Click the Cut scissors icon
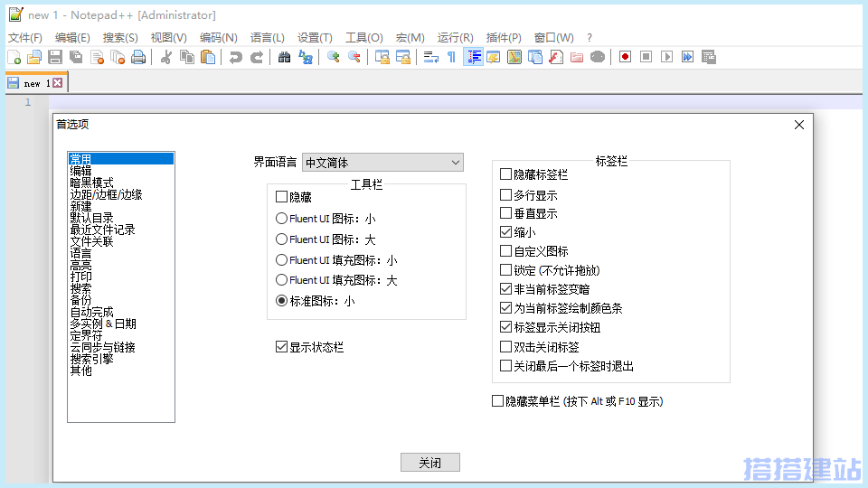The height and width of the screenshot is (488, 868). point(166,57)
